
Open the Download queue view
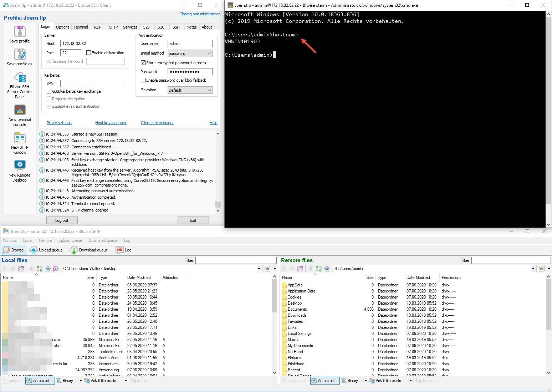pos(89,250)
